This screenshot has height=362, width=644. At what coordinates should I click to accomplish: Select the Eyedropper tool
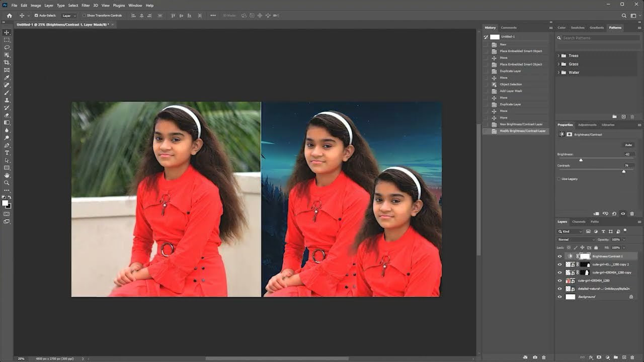(7, 77)
